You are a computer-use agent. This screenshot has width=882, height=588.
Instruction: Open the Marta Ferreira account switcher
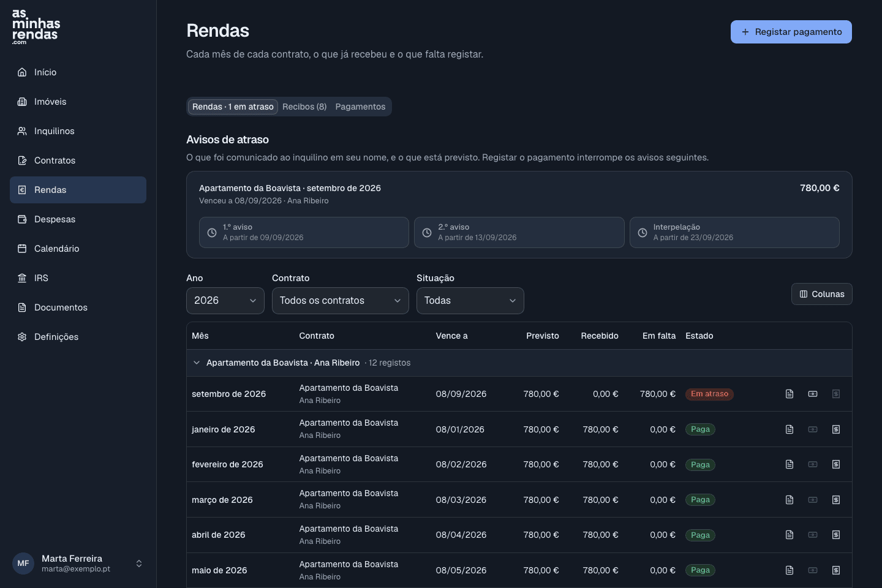click(x=78, y=563)
